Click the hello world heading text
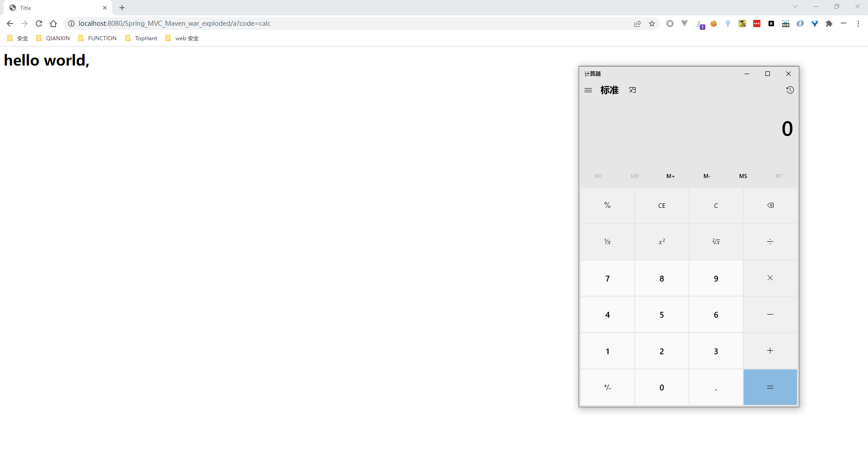 (47, 60)
